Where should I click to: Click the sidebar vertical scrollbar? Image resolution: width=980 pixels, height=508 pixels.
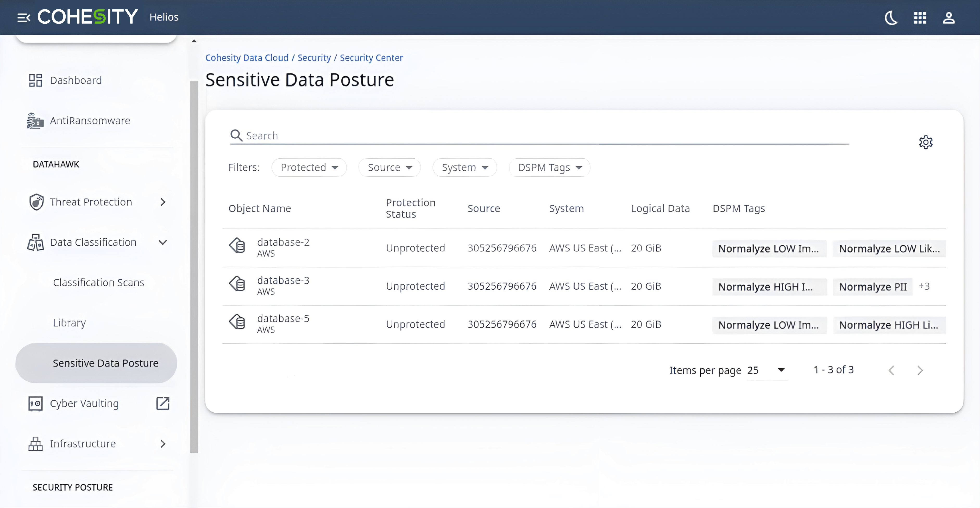click(x=194, y=266)
